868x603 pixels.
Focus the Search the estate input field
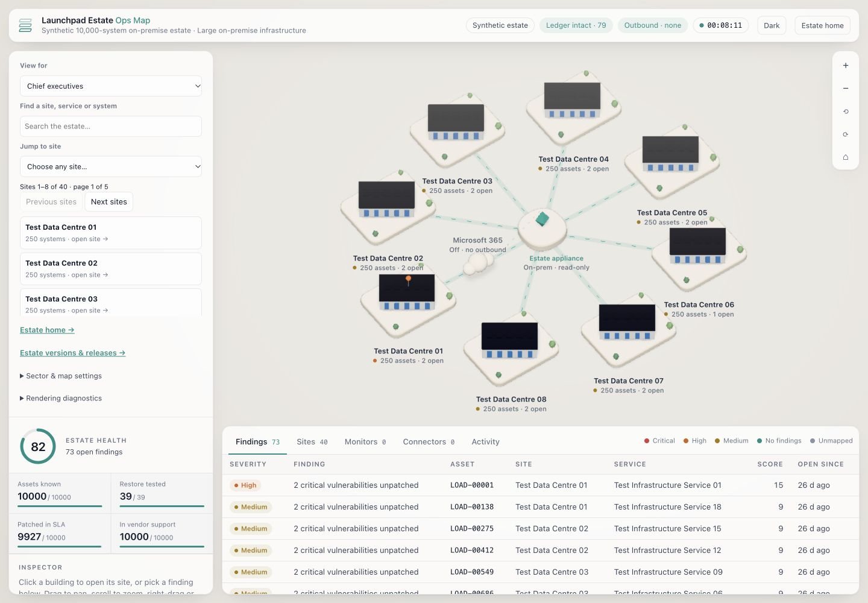[111, 127]
